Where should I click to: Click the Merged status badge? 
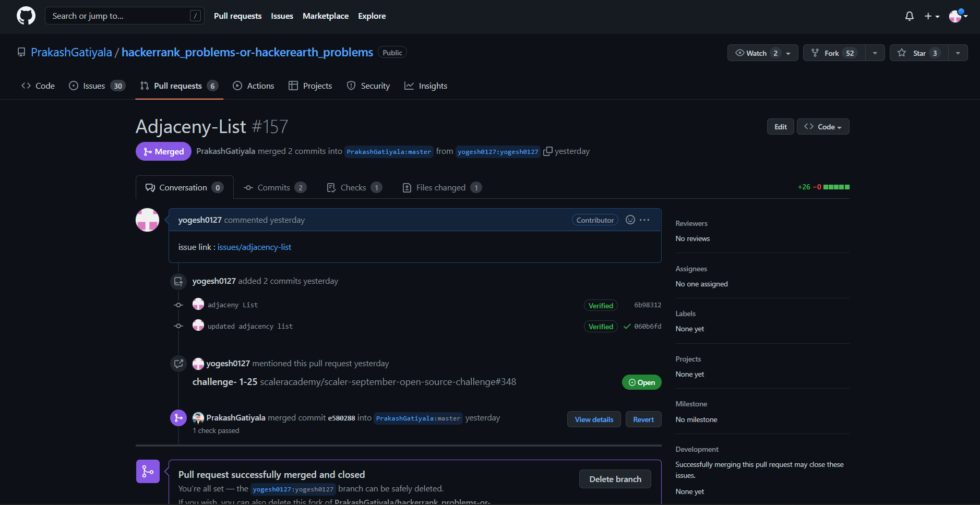(x=163, y=151)
